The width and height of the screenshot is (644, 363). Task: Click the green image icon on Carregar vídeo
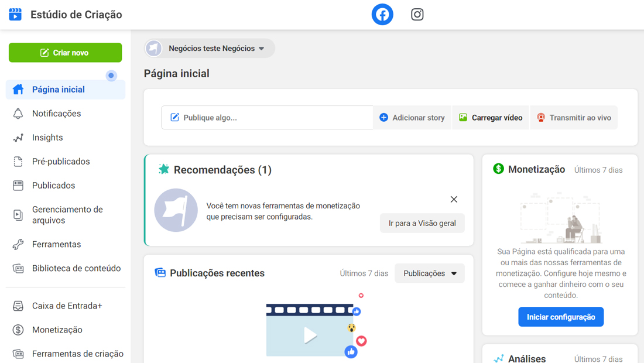[463, 118]
